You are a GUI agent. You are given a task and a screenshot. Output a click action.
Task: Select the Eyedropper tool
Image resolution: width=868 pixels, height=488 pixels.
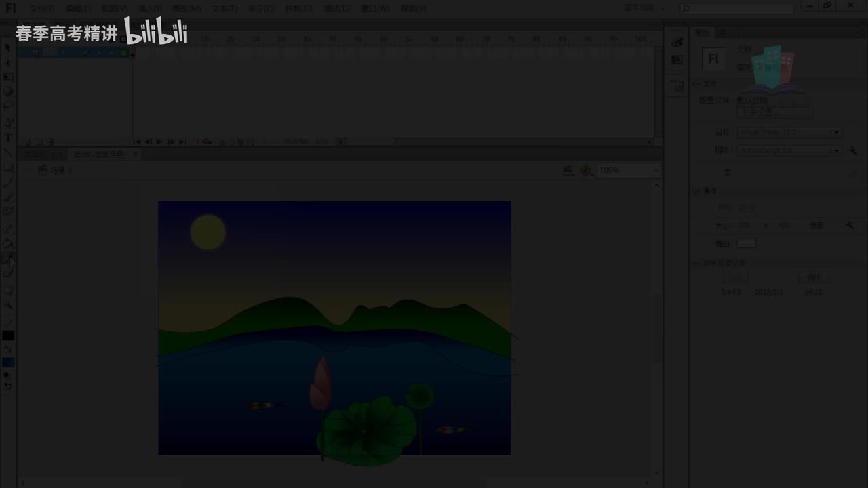click(x=8, y=258)
